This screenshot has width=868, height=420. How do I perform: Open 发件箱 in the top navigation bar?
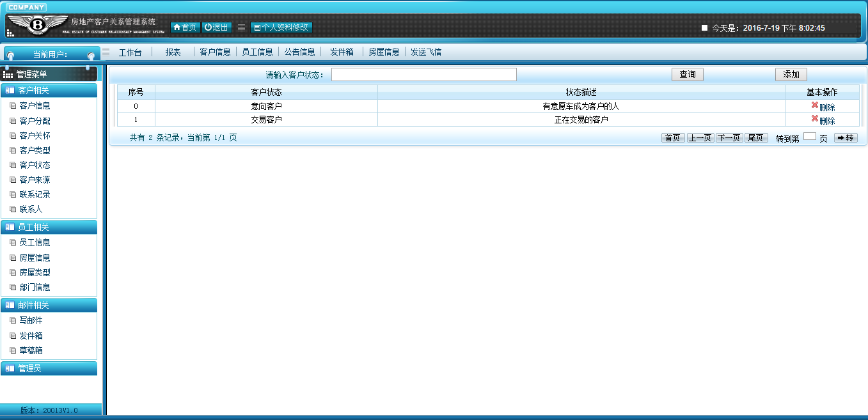(342, 52)
